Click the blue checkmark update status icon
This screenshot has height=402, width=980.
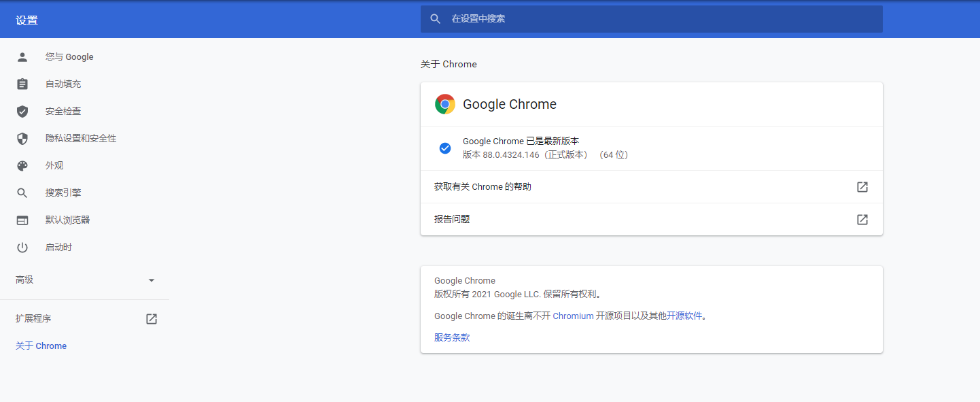[x=445, y=148]
